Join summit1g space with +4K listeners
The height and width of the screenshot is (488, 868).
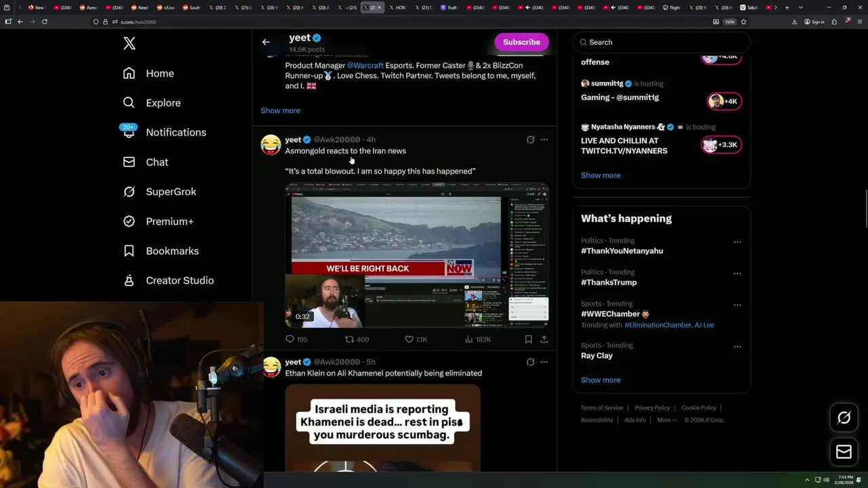pyautogui.click(x=723, y=102)
